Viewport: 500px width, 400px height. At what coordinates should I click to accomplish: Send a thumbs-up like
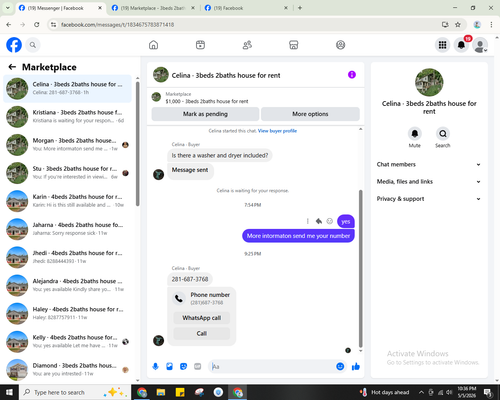point(356,367)
